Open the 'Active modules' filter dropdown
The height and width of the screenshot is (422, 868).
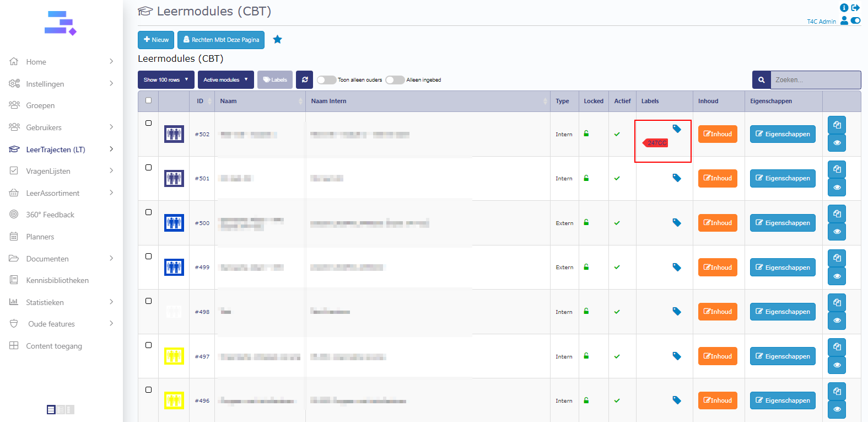point(225,80)
